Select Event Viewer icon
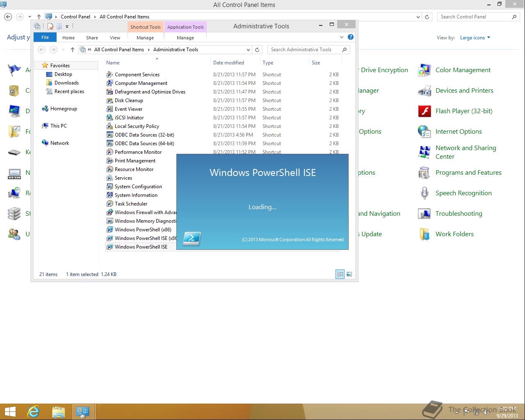The width and height of the screenshot is (525, 420). coord(110,109)
